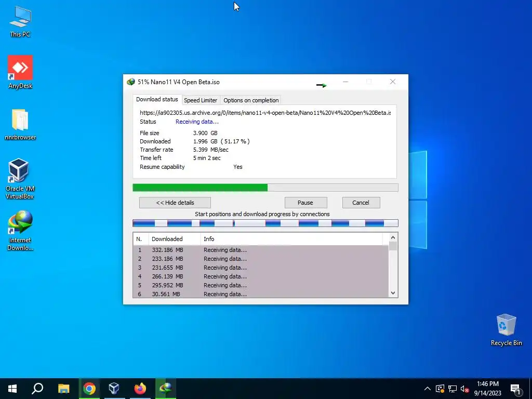Click the scroll down arrow in connections list
The height and width of the screenshot is (399, 532).
(x=393, y=293)
